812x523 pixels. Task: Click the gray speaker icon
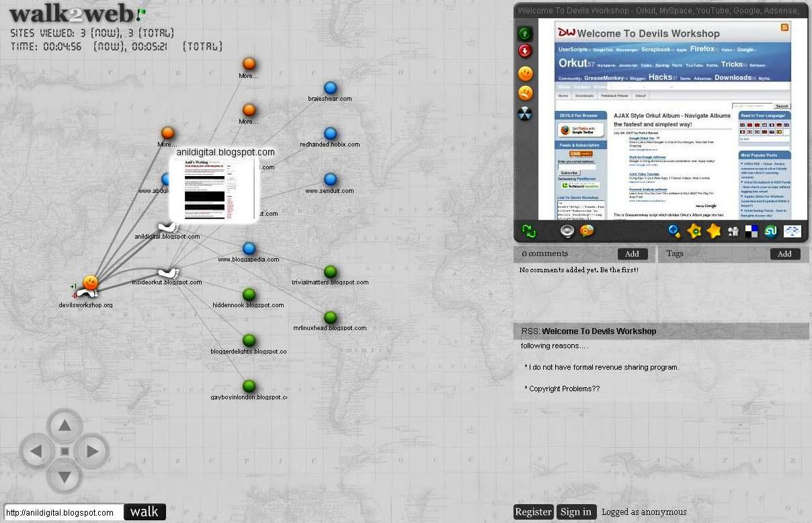pos(567,231)
